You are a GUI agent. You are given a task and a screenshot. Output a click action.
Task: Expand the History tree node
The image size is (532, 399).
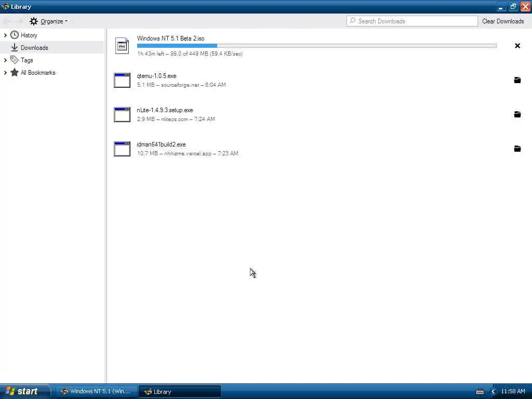pyautogui.click(x=5, y=35)
